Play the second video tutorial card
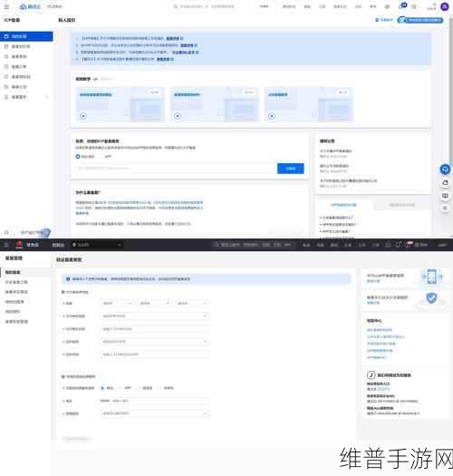The height and width of the screenshot is (476, 453). tap(178, 116)
